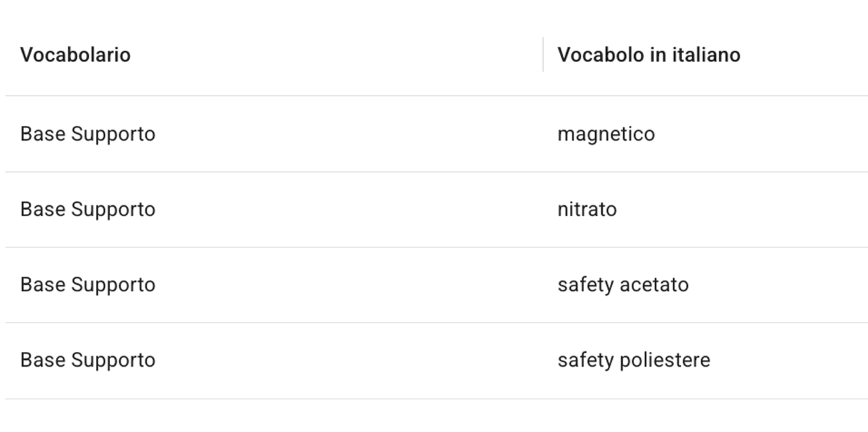The height and width of the screenshot is (432, 868).
Task: Select the safety poliestere cell
Action: (x=633, y=360)
